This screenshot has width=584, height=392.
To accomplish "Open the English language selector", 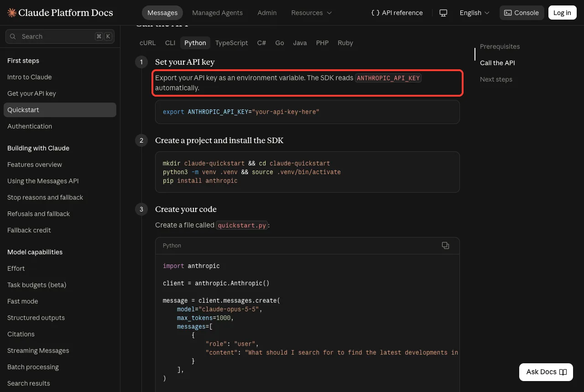I will (x=474, y=13).
